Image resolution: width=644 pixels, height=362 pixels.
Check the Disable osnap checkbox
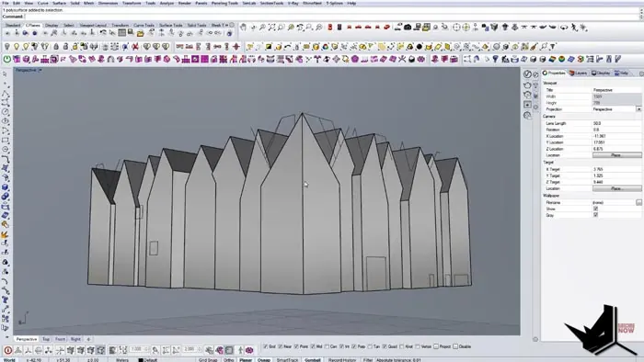(x=455, y=346)
